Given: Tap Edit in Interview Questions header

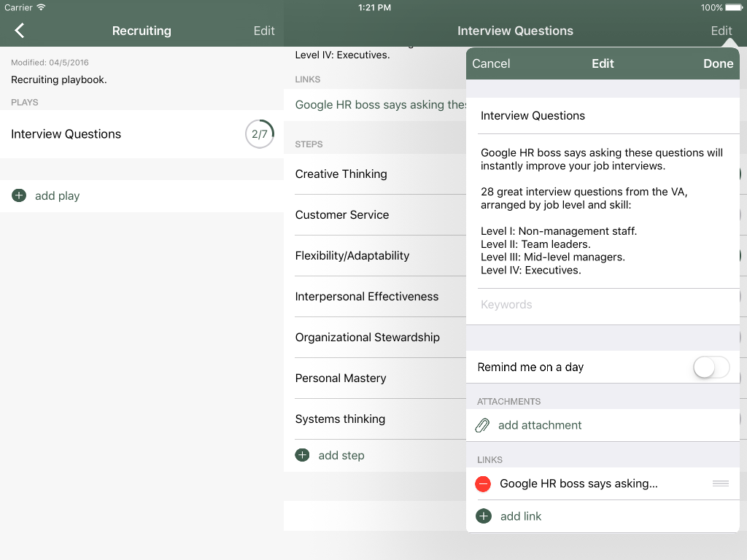Looking at the screenshot, I should coord(721,31).
